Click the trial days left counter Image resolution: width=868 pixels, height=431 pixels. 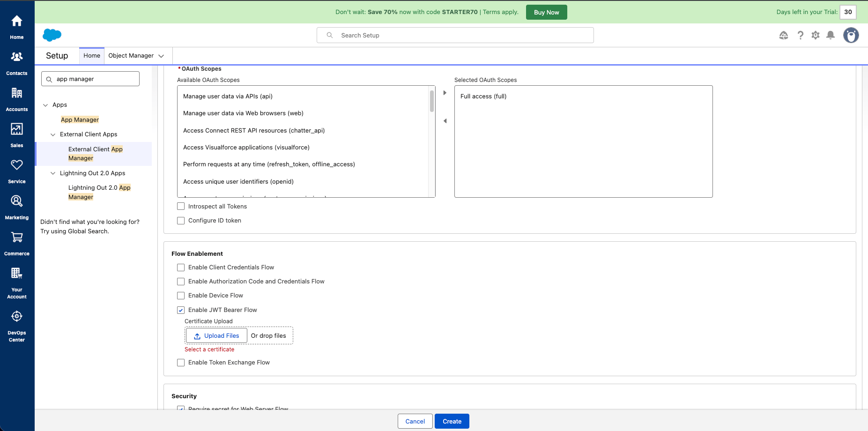click(x=848, y=12)
